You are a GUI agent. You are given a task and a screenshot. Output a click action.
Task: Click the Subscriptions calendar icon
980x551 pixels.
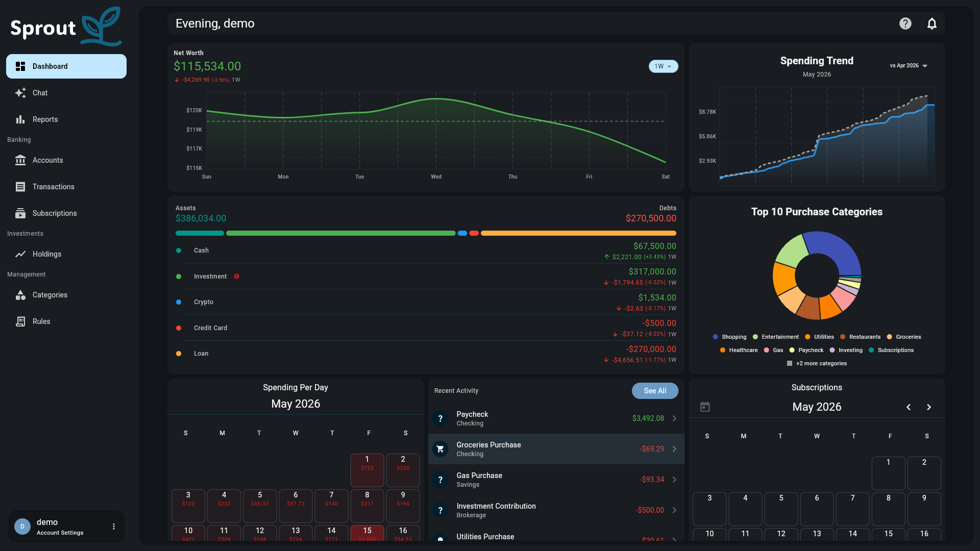coord(705,407)
